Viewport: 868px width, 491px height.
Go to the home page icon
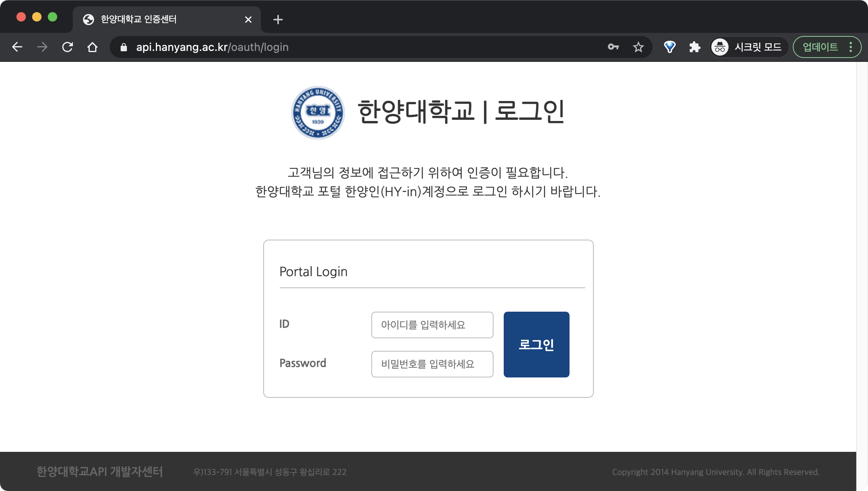(x=92, y=47)
